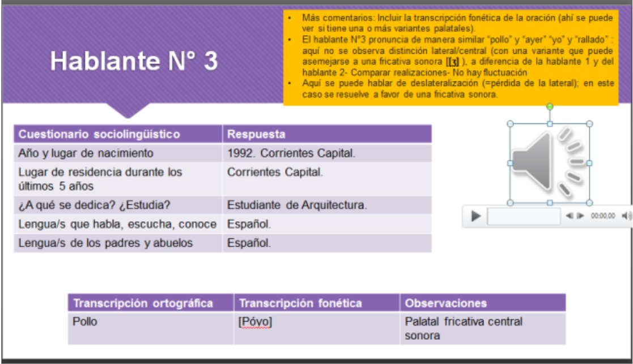Click the underlined '[Póyo]' phonetic transcription
Image resolution: width=633 pixels, height=364 pixels.
click(255, 321)
